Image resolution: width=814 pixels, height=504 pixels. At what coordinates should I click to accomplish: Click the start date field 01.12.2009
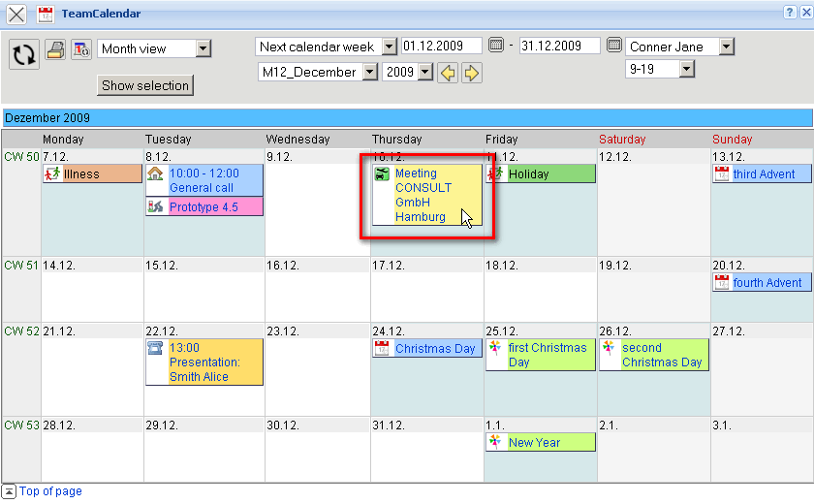(x=441, y=46)
